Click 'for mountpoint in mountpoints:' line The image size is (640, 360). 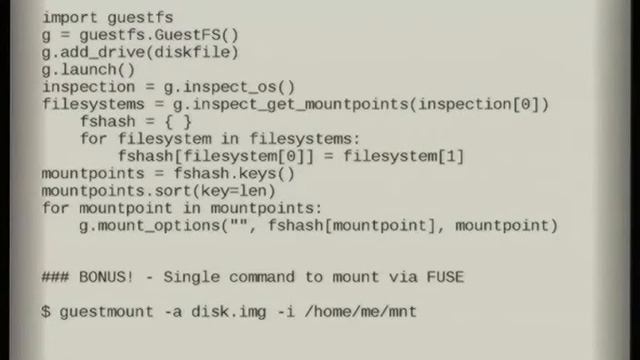[x=182, y=209]
